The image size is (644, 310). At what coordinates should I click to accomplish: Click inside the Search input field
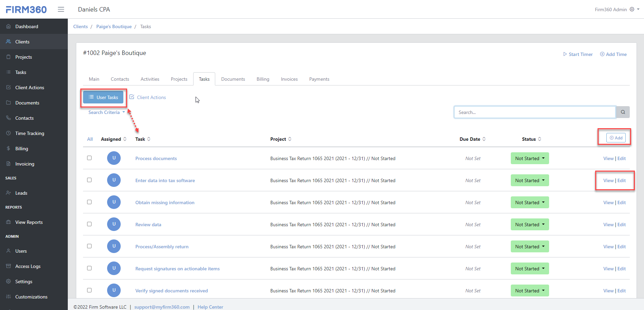[535, 112]
